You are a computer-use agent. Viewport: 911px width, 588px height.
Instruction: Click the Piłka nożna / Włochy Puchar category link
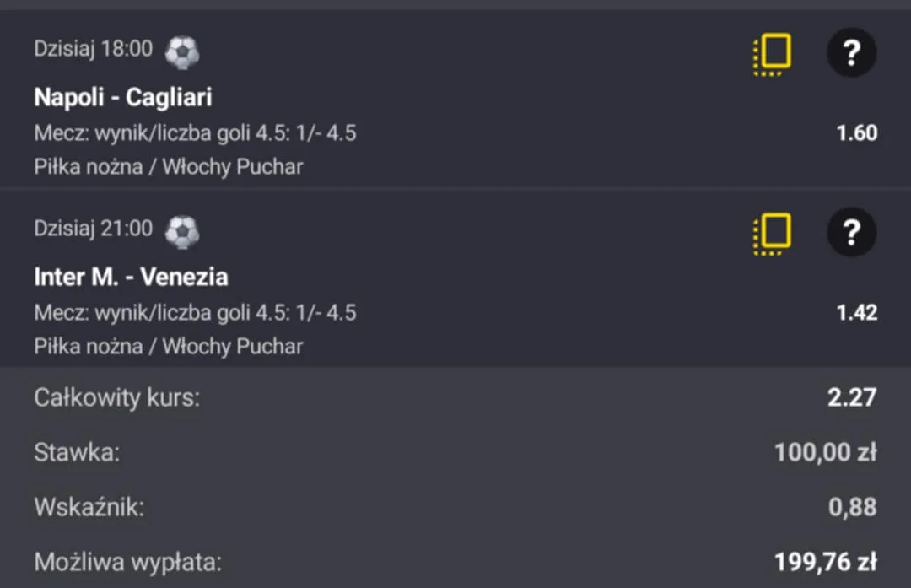pyautogui.click(x=169, y=166)
